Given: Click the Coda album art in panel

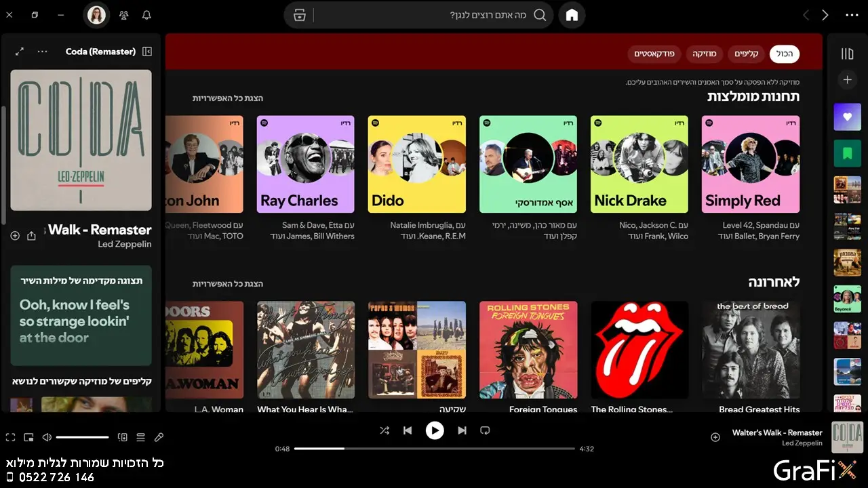Looking at the screenshot, I should pyautogui.click(x=81, y=140).
